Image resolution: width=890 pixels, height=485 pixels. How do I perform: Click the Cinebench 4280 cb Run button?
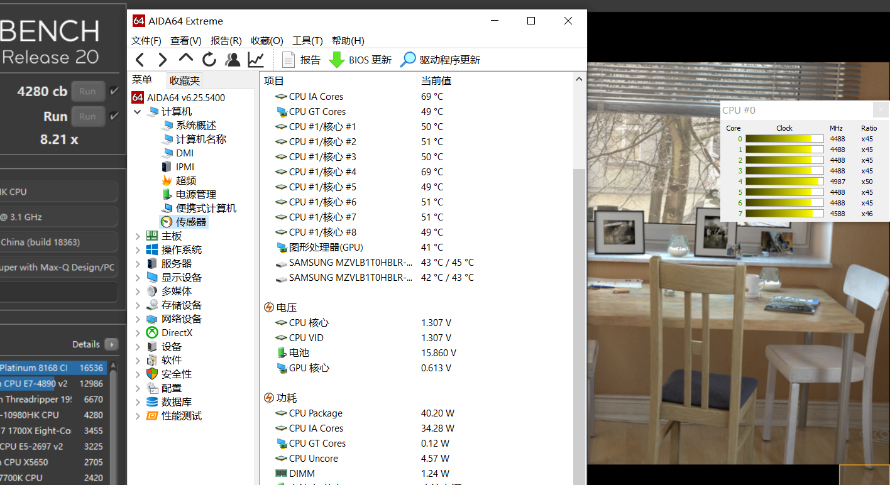click(87, 91)
